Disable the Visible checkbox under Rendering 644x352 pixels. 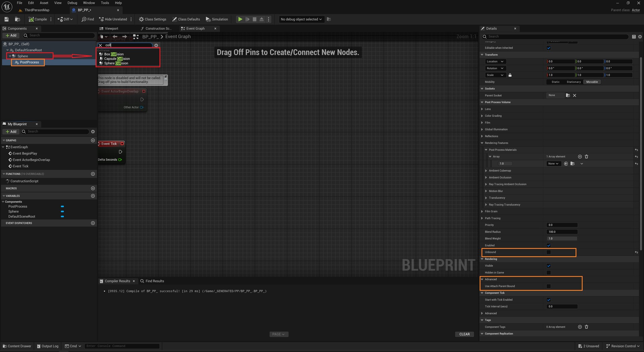click(x=549, y=266)
